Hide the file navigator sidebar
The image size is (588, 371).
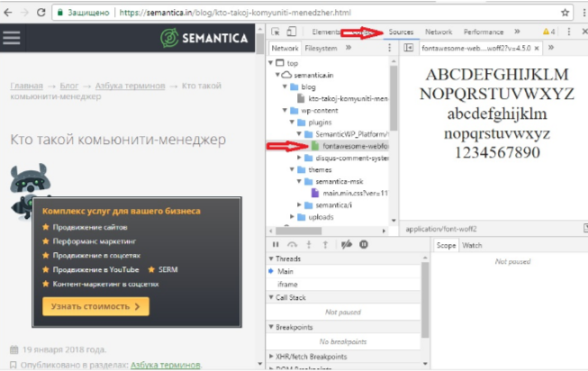pyautogui.click(x=409, y=48)
